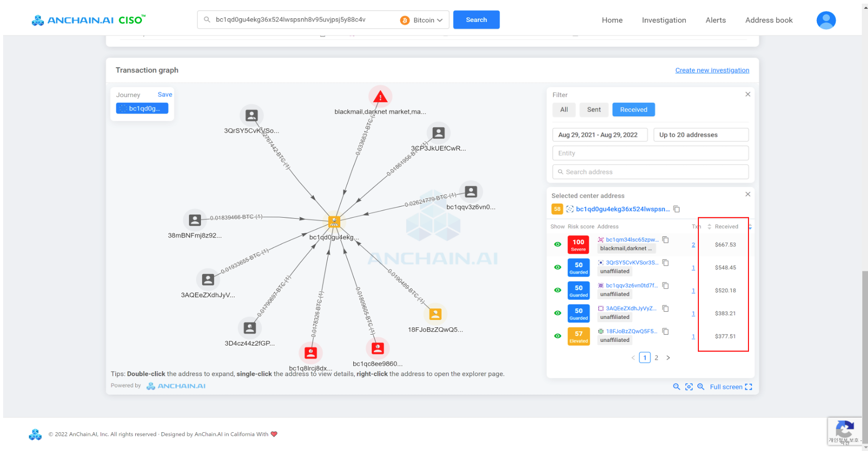Select the red bc1q8lrcj8dx graph node
This screenshot has width=868, height=451.
pos(311,353)
